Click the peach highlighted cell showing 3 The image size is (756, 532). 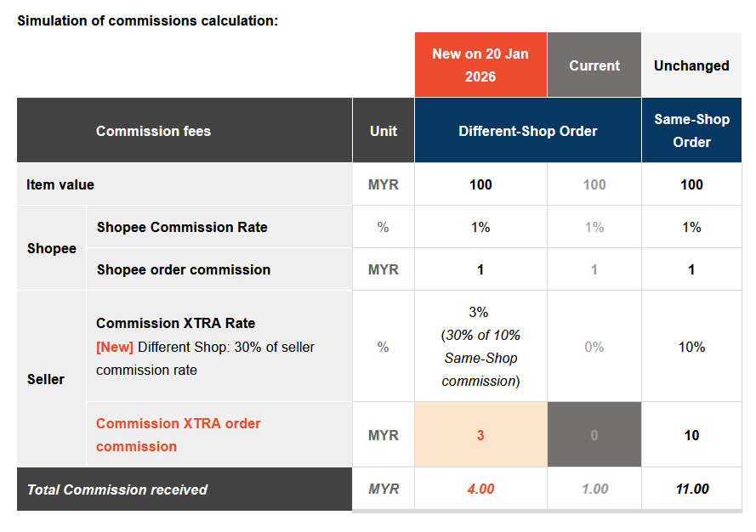click(x=480, y=435)
